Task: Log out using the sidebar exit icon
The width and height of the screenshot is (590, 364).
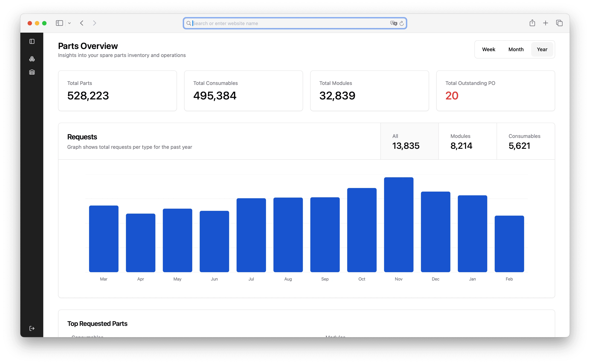Action: [32, 328]
